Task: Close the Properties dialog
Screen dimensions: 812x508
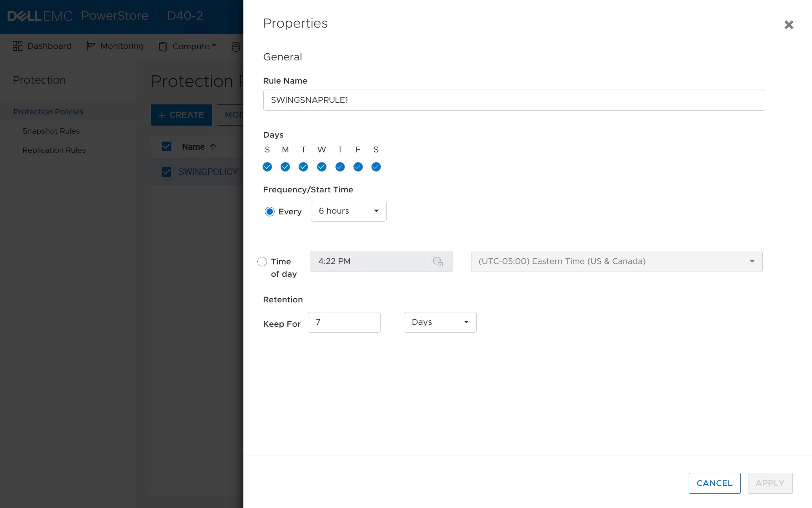Action: click(x=788, y=25)
